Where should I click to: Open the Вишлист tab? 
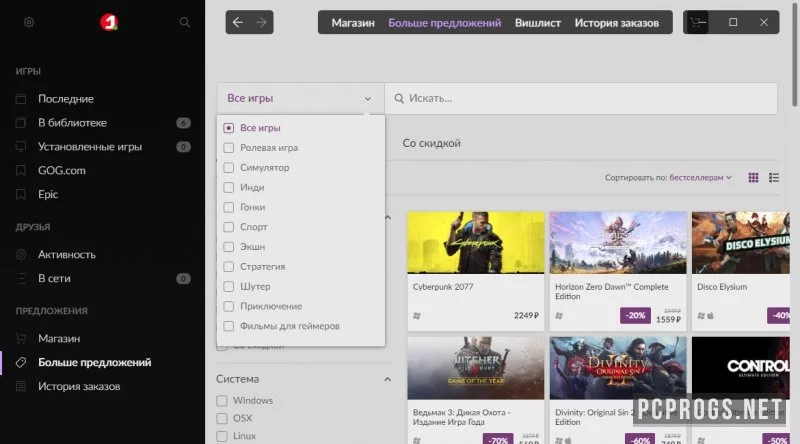coord(538,23)
